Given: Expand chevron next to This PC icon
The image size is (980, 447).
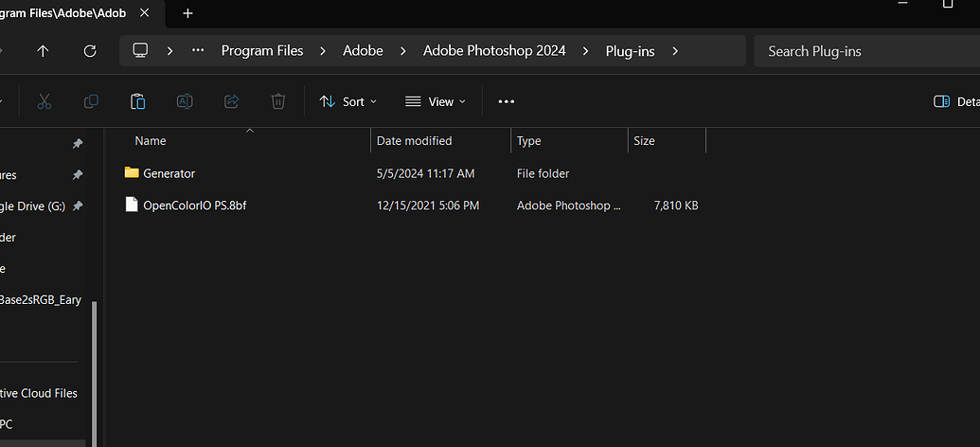Looking at the screenshot, I should (x=170, y=51).
